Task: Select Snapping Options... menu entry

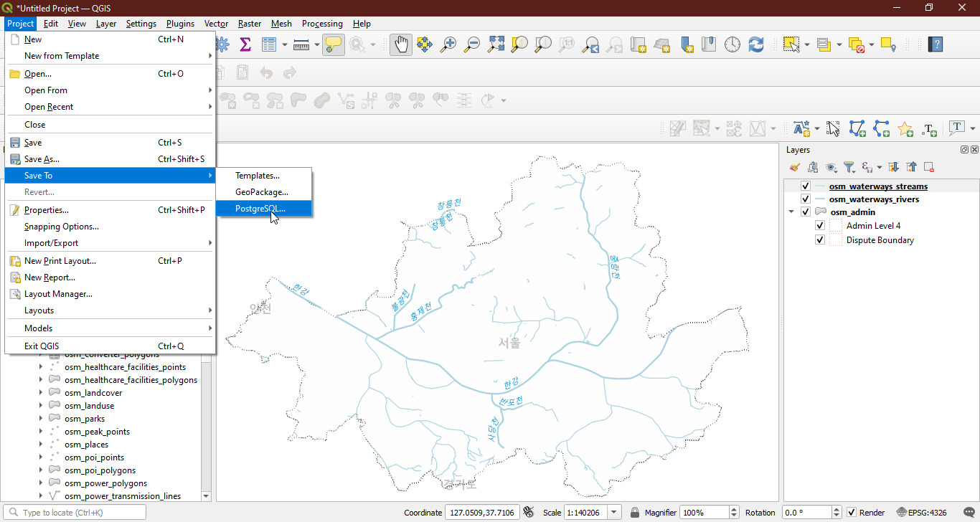Action: 110,227
